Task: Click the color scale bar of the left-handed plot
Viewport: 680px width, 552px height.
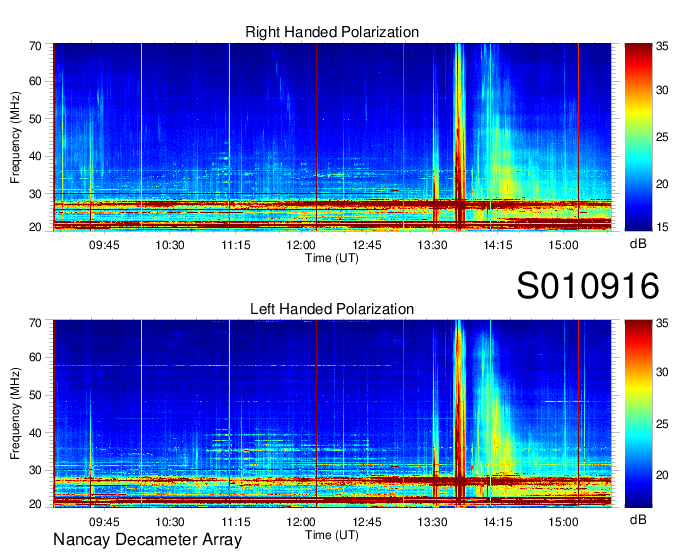Action: coord(638,414)
